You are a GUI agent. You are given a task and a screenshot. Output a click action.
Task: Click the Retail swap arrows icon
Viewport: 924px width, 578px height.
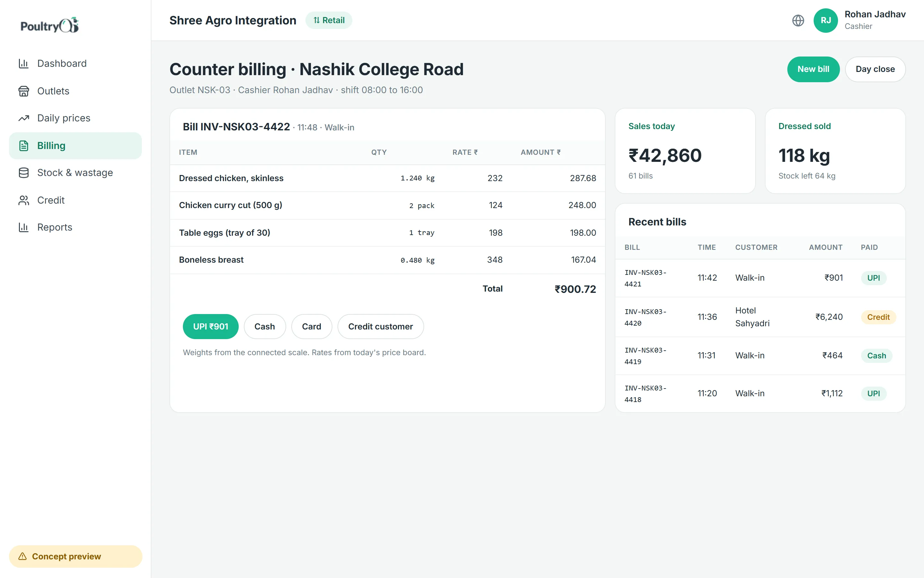[317, 20]
